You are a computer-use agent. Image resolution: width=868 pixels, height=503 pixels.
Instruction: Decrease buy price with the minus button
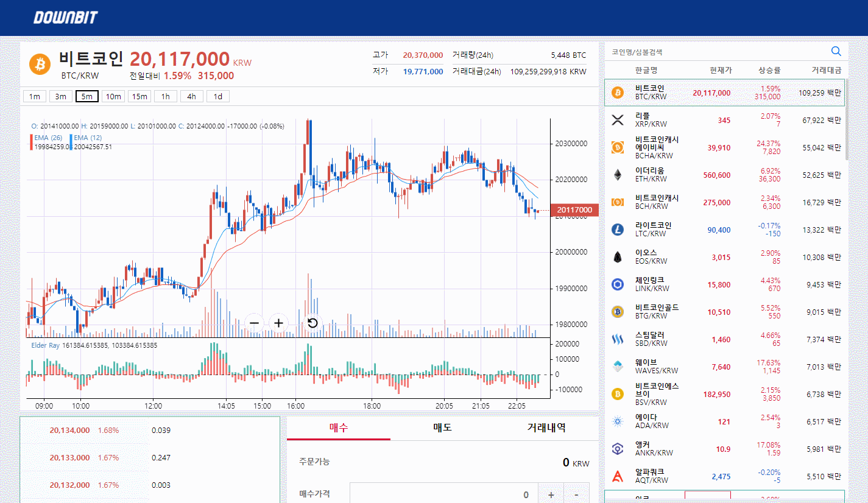[x=576, y=494]
